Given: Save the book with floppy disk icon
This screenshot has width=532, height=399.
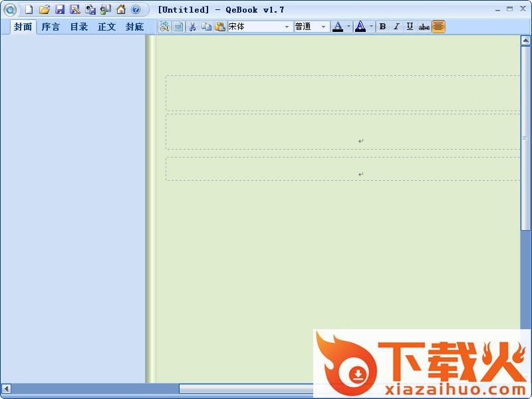Looking at the screenshot, I should [x=60, y=9].
